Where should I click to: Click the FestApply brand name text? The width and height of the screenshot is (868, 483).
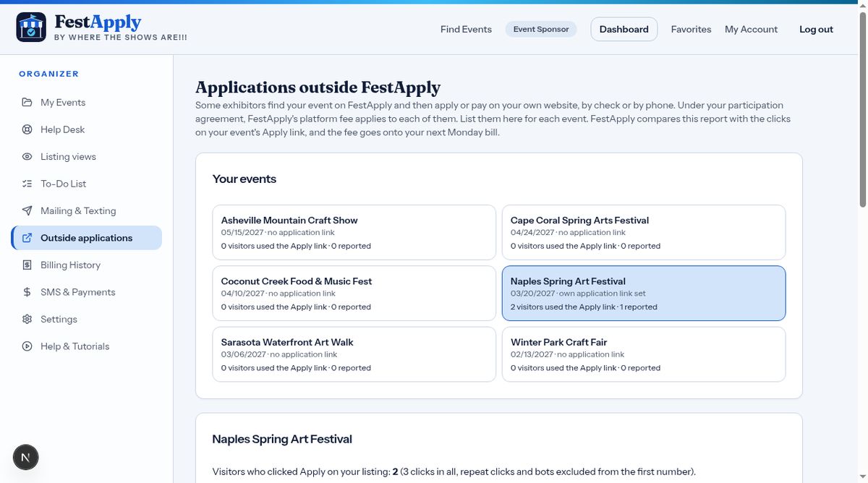98,22
